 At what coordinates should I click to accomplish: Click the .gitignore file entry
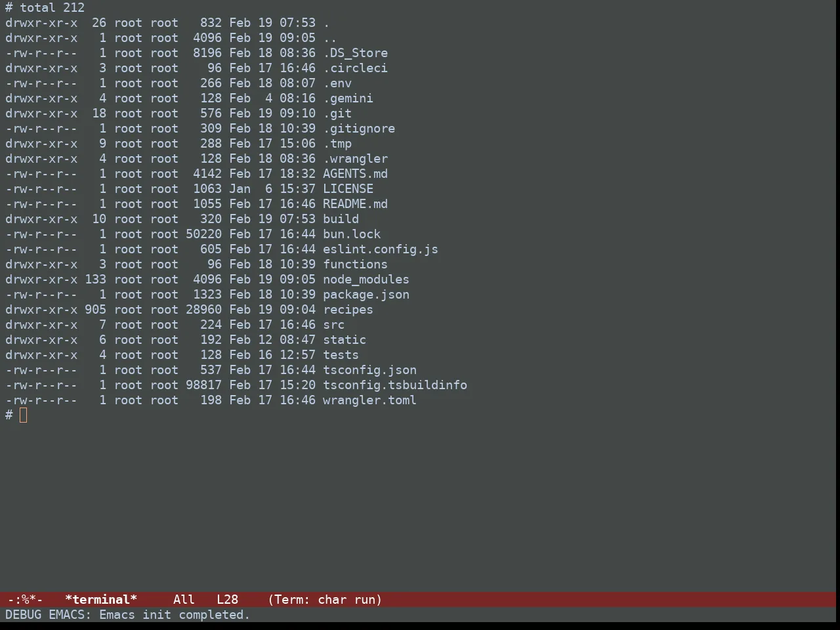coord(358,128)
